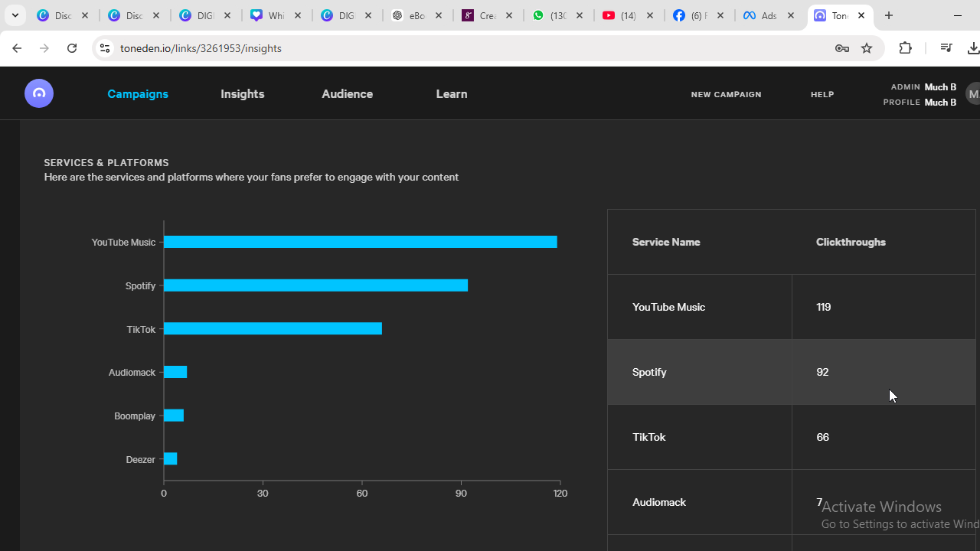
Task: Open the Insights menu
Action: [x=243, y=94]
